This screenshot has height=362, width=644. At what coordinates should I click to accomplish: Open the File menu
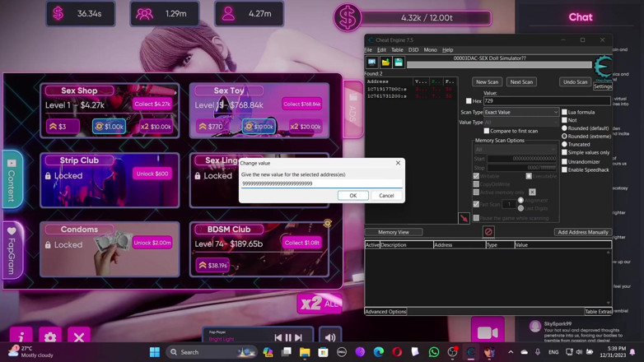pos(368,49)
